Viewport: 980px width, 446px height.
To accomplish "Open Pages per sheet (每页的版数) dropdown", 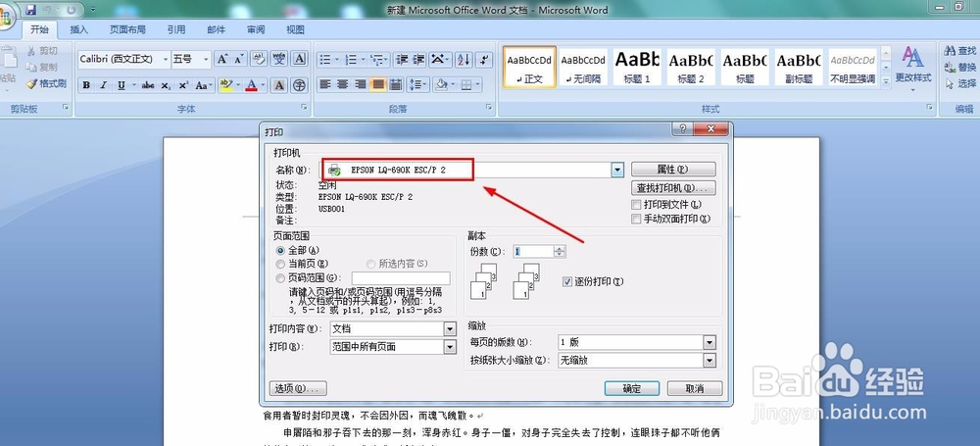I will 709,342.
